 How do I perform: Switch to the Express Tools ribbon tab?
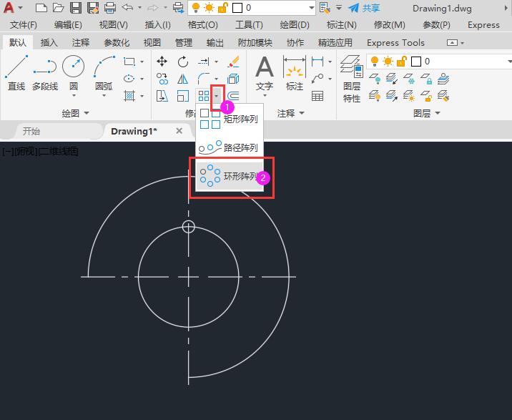click(395, 42)
